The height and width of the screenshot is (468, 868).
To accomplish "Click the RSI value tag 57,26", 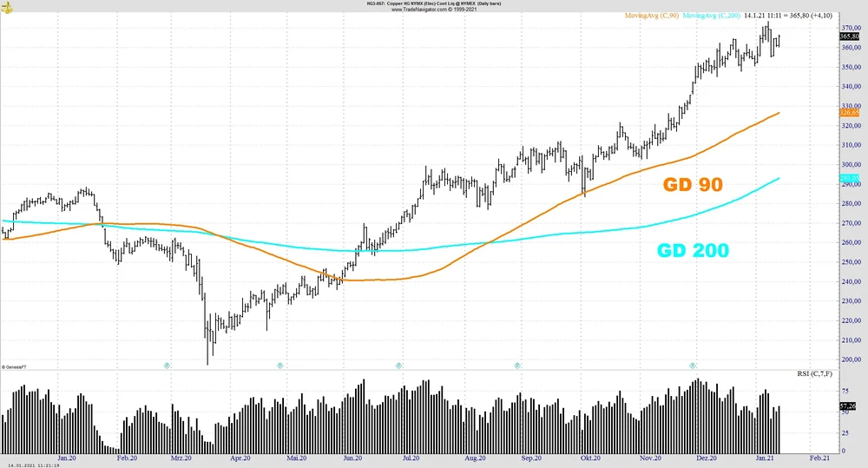I will coord(848,405).
